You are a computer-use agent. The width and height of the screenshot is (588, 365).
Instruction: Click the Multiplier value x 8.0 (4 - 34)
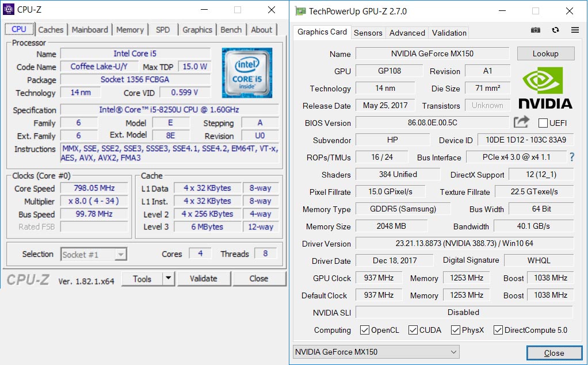click(94, 201)
